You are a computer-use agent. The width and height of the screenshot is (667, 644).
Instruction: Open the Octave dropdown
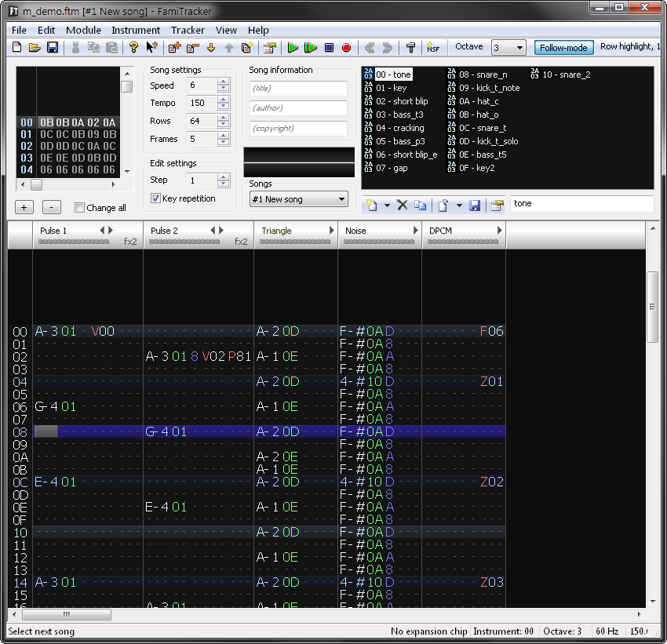(520, 47)
